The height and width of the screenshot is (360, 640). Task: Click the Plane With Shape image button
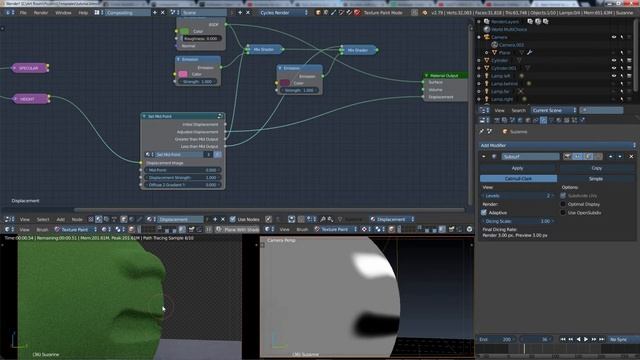(238, 229)
